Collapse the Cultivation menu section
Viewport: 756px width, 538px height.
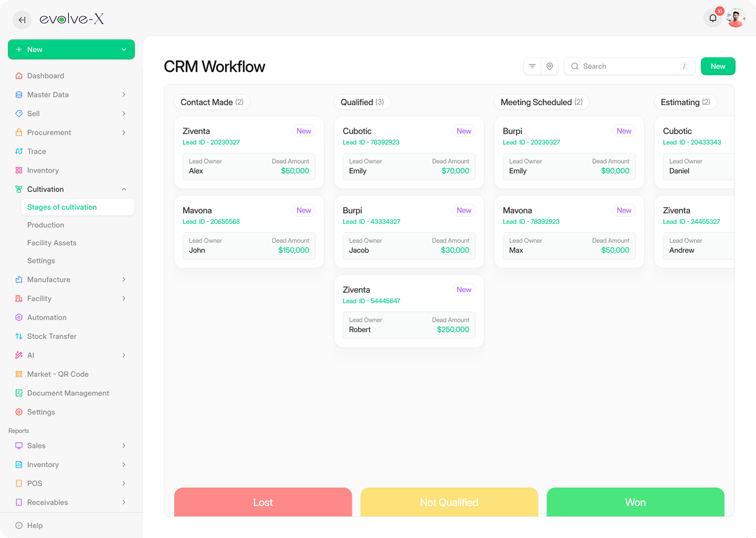coord(124,189)
